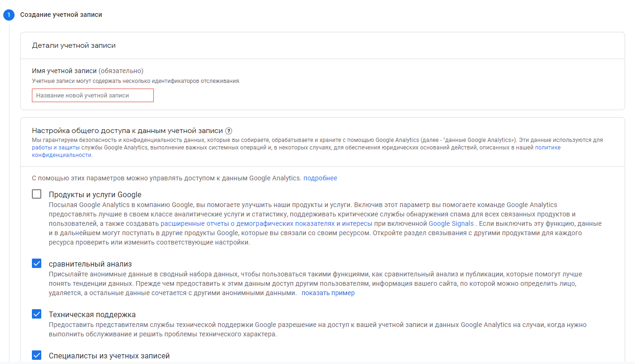Click the "Детали учетной записи" section heading
This screenshot has width=635, height=364.
[x=74, y=45]
